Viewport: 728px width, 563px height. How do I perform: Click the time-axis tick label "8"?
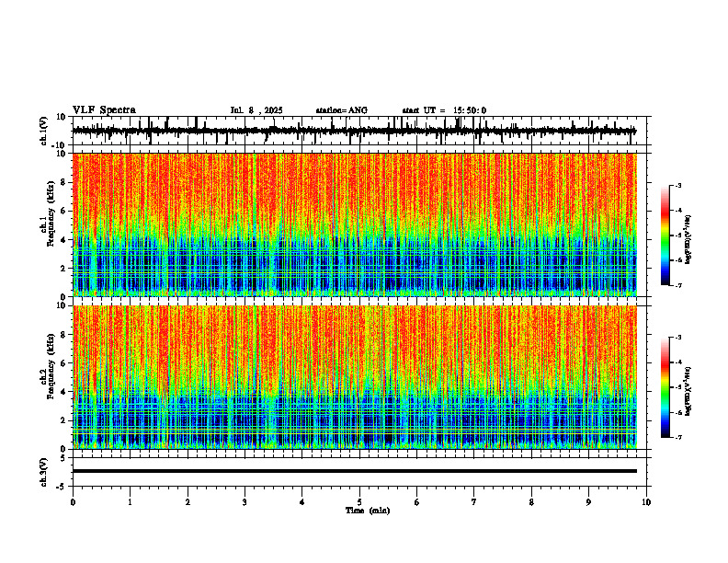coord(531,502)
